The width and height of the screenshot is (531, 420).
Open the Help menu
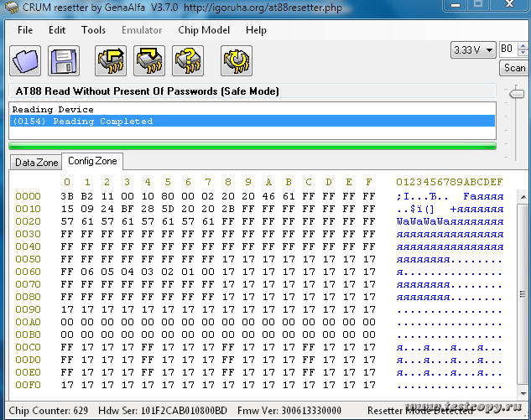click(x=256, y=30)
